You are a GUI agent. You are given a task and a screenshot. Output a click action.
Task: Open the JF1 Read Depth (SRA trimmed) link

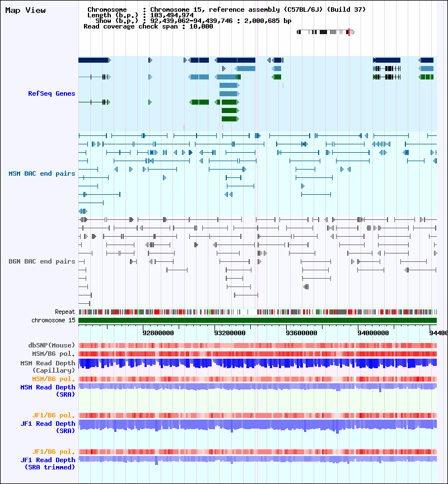pos(48,464)
